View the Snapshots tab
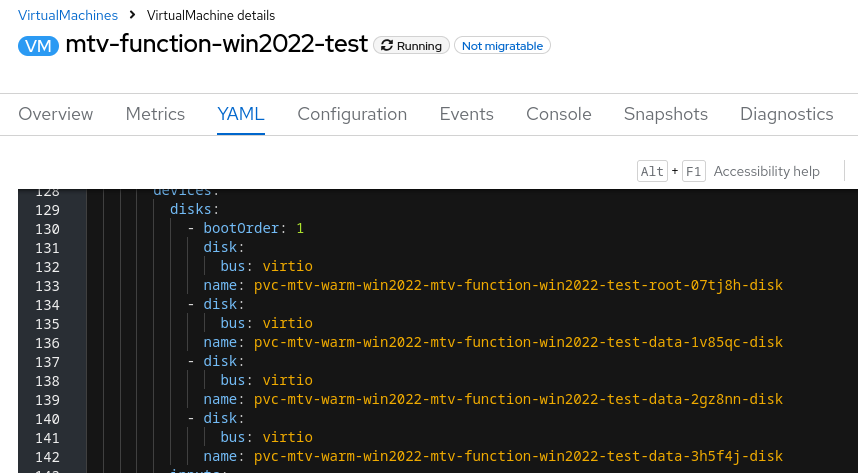This screenshot has width=858, height=473. tap(666, 114)
